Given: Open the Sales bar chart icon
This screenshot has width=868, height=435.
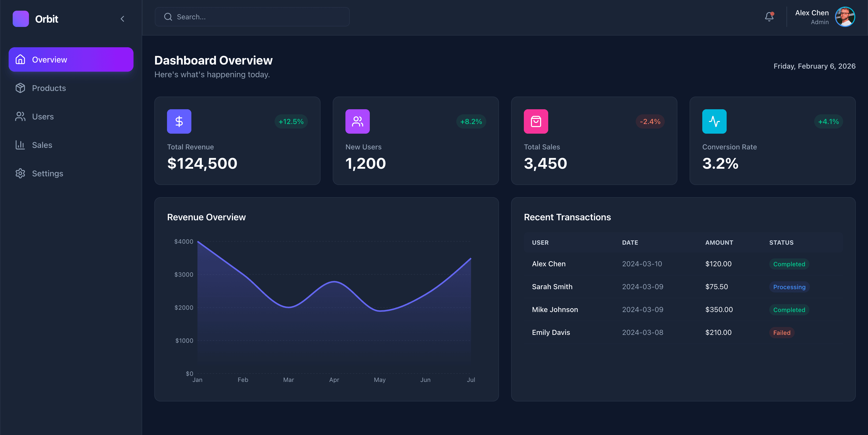Looking at the screenshot, I should (x=20, y=145).
